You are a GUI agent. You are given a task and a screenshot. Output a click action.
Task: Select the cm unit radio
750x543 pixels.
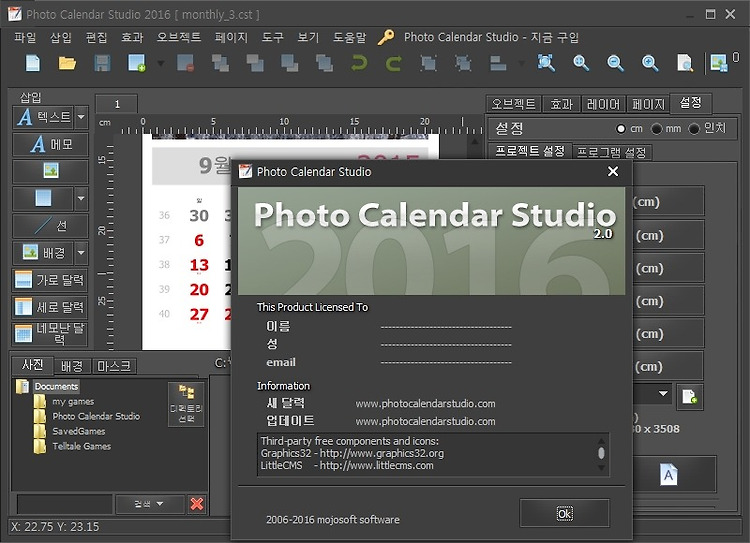click(621, 129)
